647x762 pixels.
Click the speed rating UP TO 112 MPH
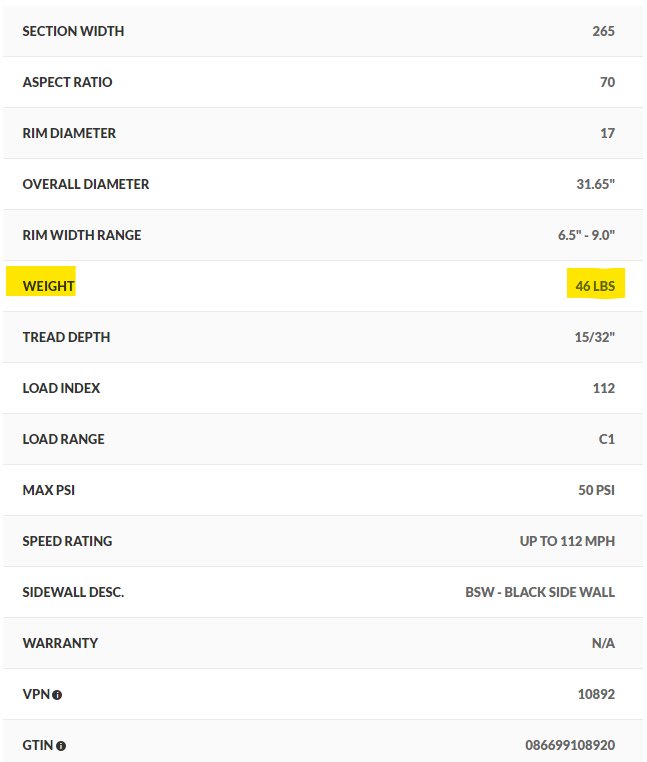click(567, 541)
